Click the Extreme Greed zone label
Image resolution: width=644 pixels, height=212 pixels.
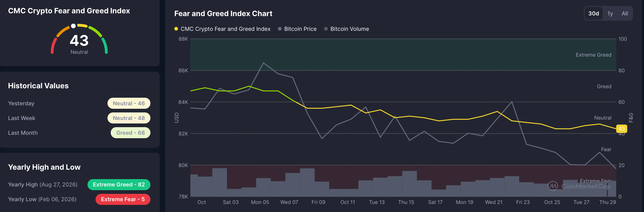point(593,55)
